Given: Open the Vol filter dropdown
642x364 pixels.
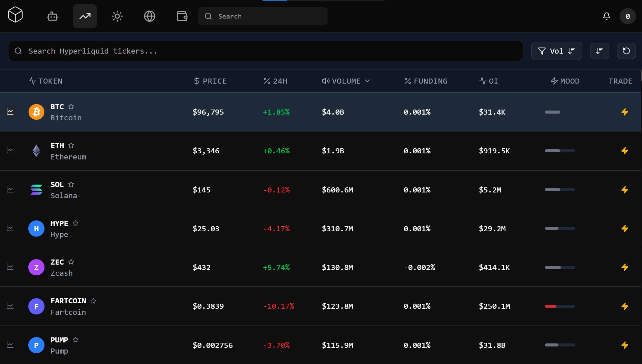Looking at the screenshot, I should tap(556, 51).
